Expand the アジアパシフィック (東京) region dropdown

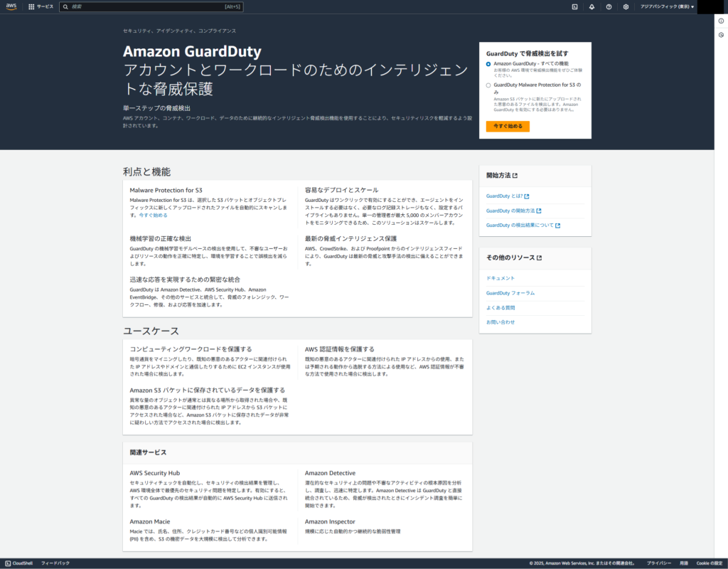[667, 7]
